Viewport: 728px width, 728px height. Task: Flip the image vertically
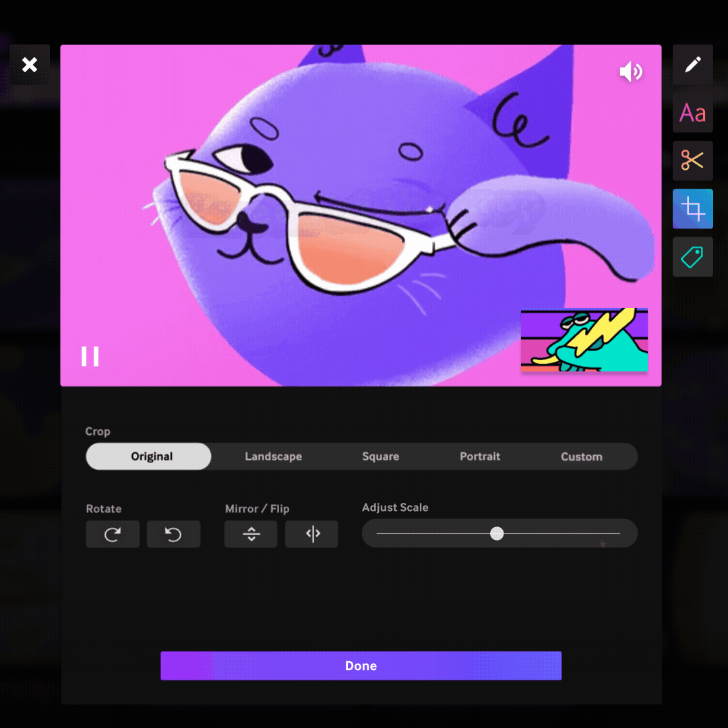coord(251,534)
